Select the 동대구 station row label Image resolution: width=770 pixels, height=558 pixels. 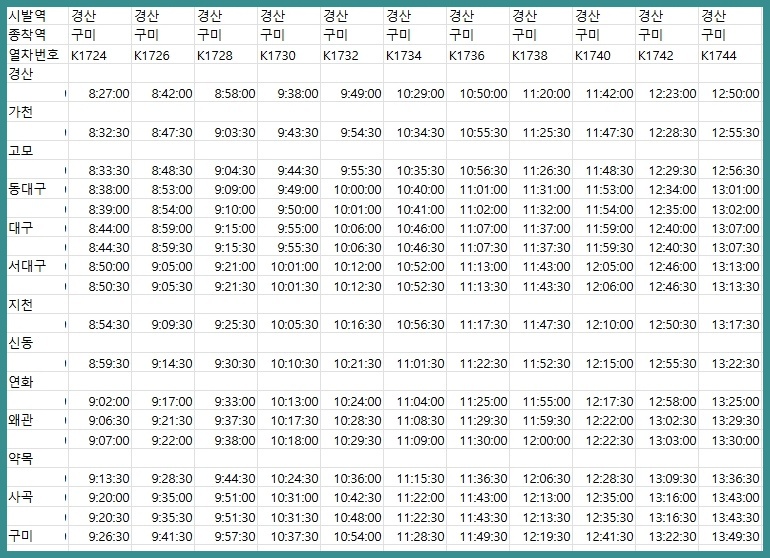37,189
